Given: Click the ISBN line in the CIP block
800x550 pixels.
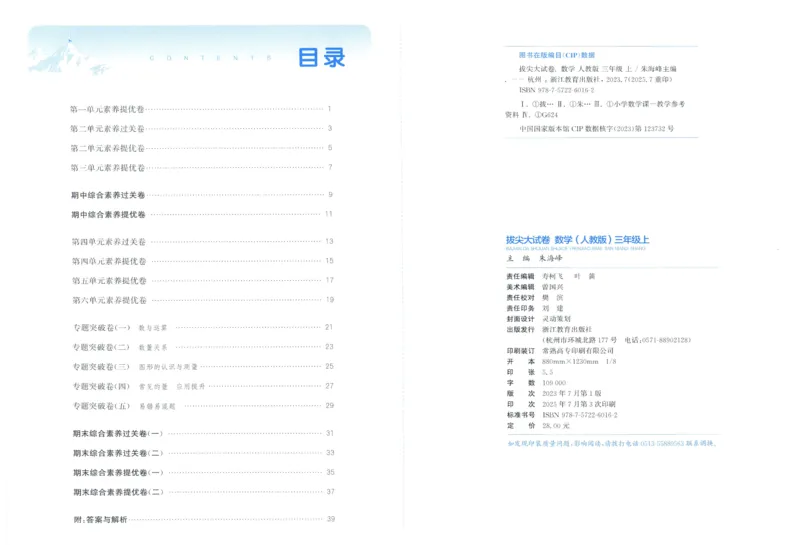Looking at the screenshot, I should tap(557, 90).
